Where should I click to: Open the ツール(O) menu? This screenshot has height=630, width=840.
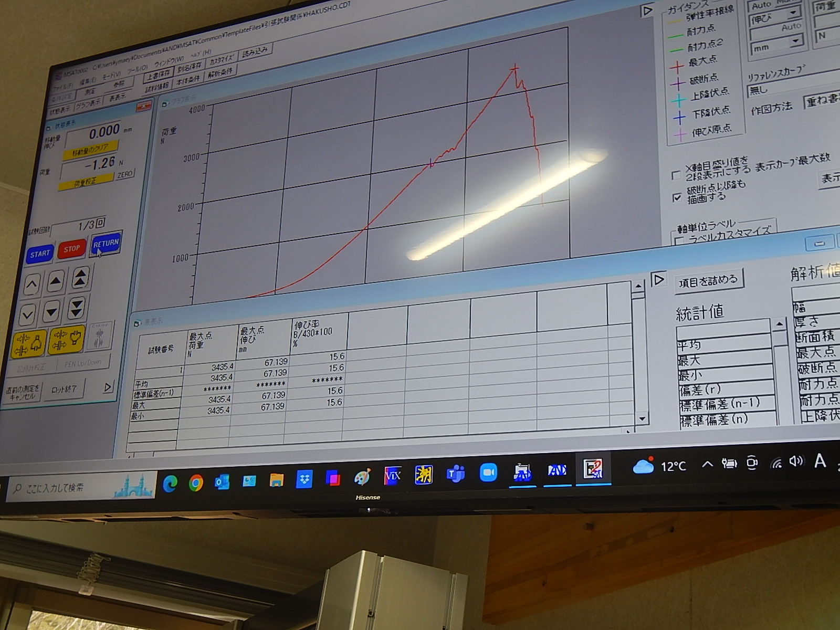[138, 69]
